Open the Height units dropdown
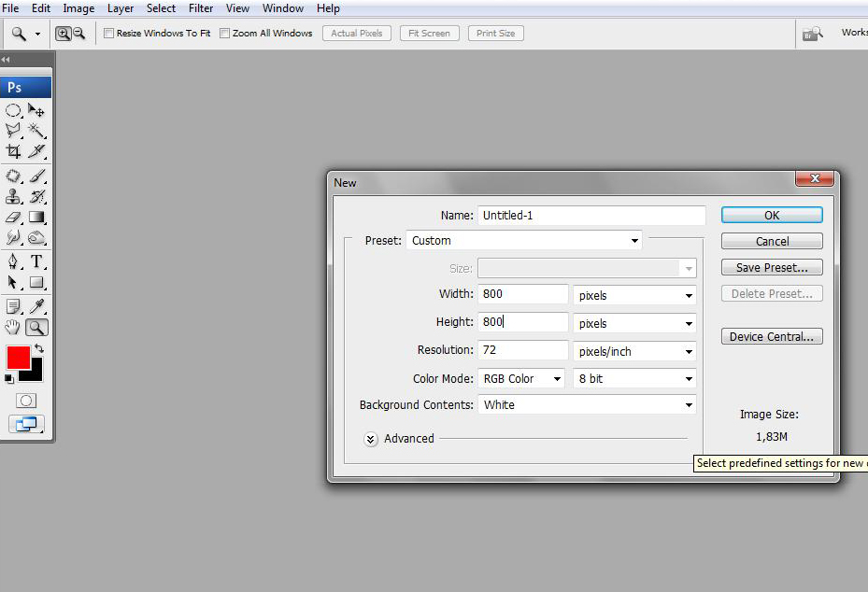This screenshot has width=868, height=592. (634, 324)
